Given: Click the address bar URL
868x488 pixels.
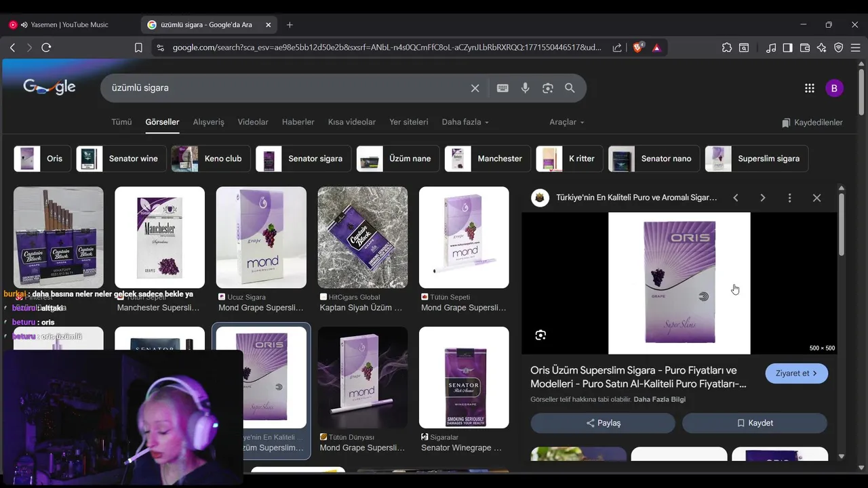Looking at the screenshot, I should point(387,47).
